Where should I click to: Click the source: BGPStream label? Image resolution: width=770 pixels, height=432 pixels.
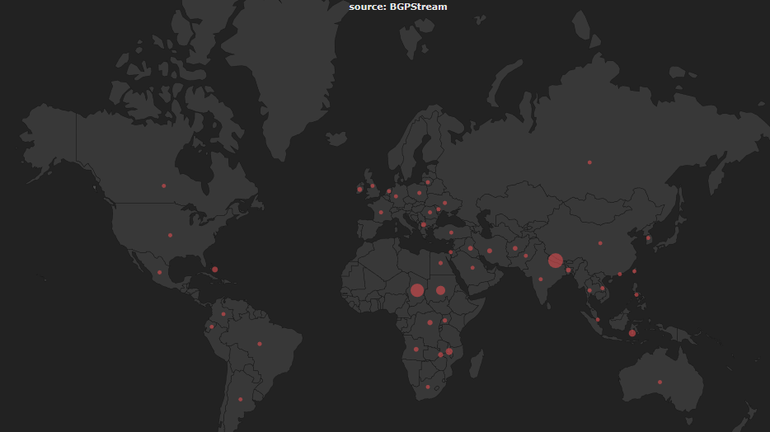click(398, 7)
